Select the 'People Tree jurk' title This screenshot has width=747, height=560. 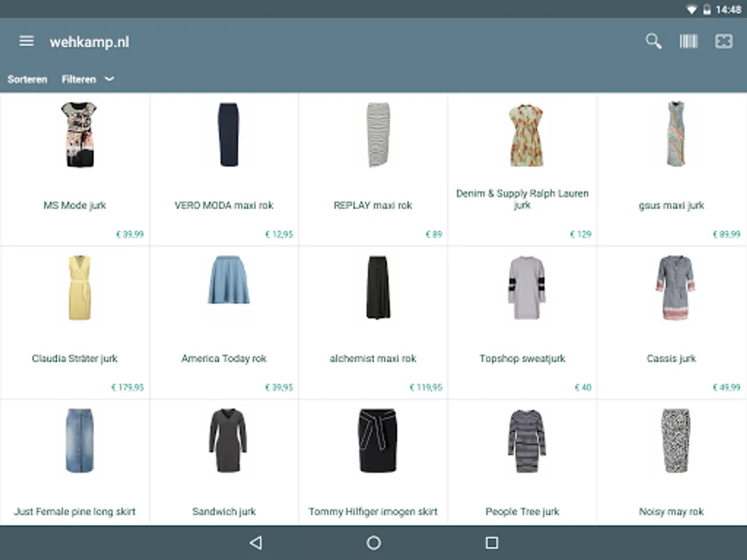(x=522, y=511)
